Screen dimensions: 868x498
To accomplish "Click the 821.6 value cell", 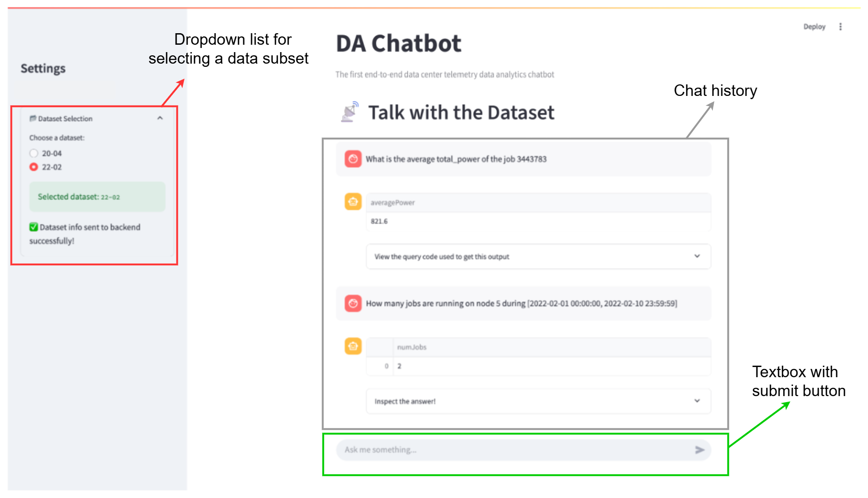I will point(379,221).
